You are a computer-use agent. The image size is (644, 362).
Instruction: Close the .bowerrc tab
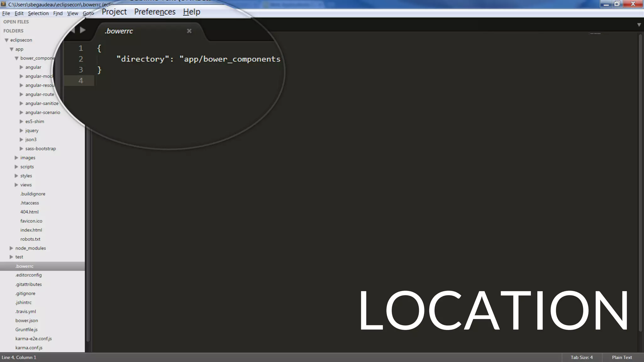click(189, 31)
